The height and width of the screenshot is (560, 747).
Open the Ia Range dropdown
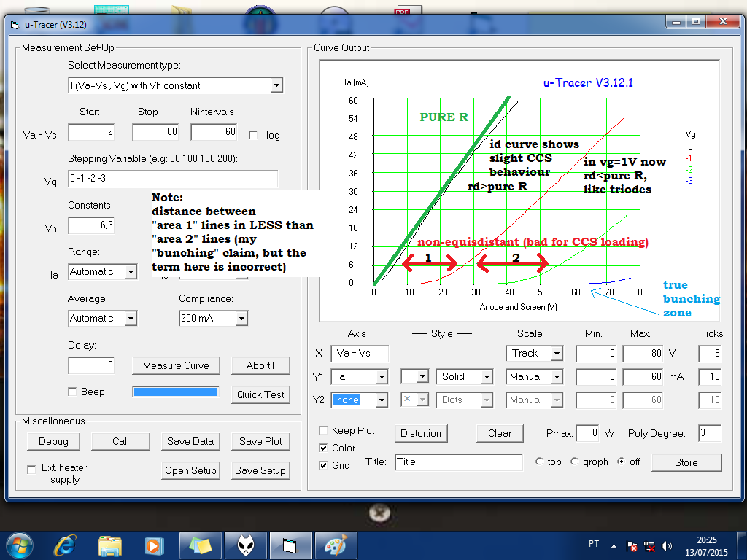pyautogui.click(x=131, y=272)
